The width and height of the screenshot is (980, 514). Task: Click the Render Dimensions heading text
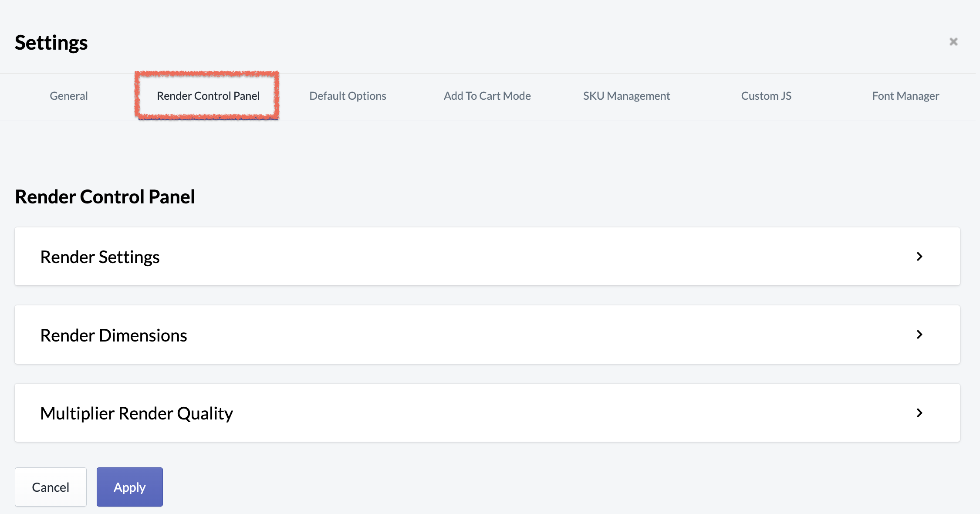pos(114,335)
